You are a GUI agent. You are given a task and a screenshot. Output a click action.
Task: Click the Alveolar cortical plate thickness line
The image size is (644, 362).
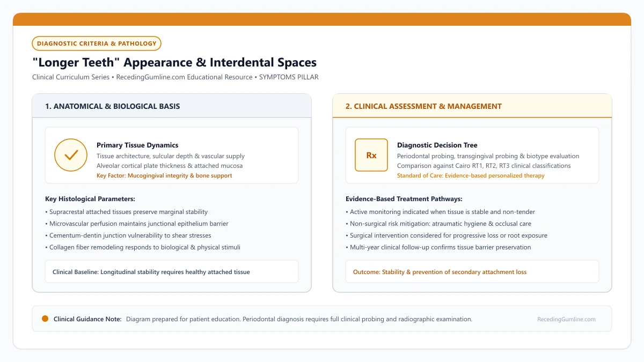[170, 166]
